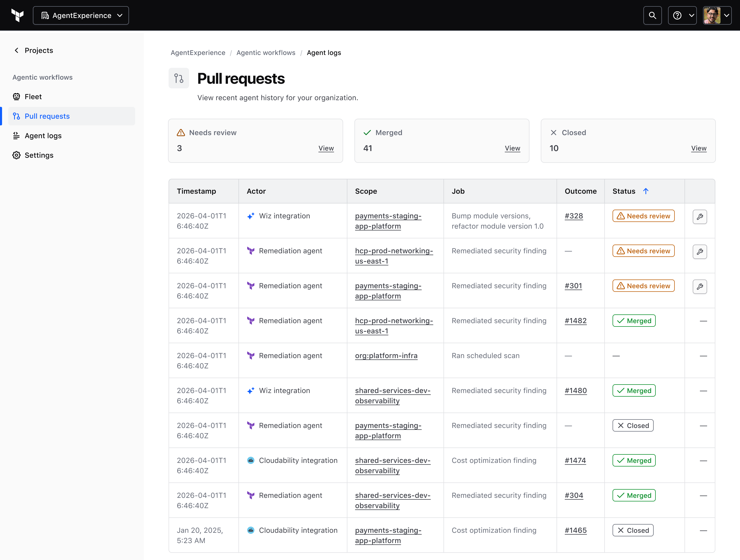Screen dimensions: 740x560
Task: Click the Settings gear icon in sidebar
Action: coord(16,155)
